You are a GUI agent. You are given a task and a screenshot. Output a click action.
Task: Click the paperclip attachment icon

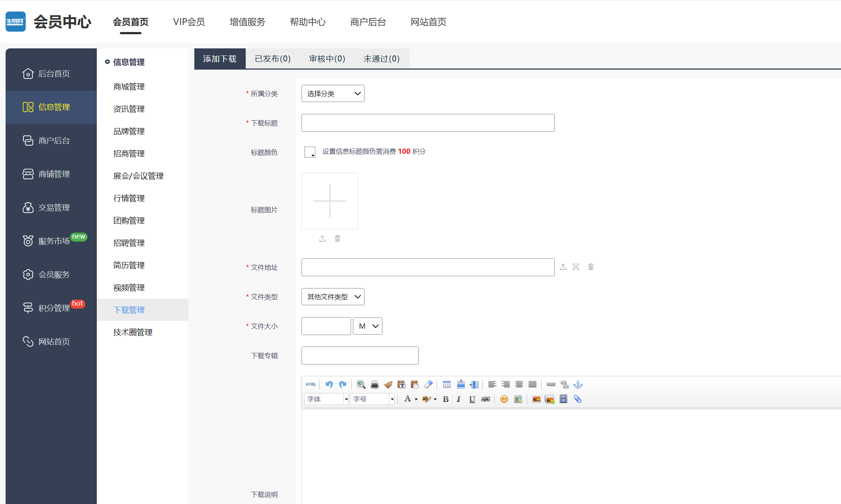pos(577,399)
